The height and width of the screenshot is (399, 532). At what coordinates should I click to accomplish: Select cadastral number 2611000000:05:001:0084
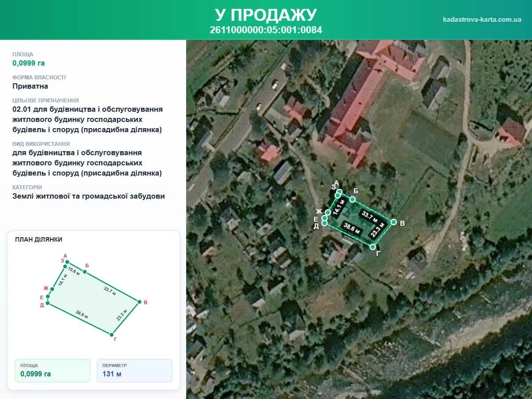coord(266,30)
